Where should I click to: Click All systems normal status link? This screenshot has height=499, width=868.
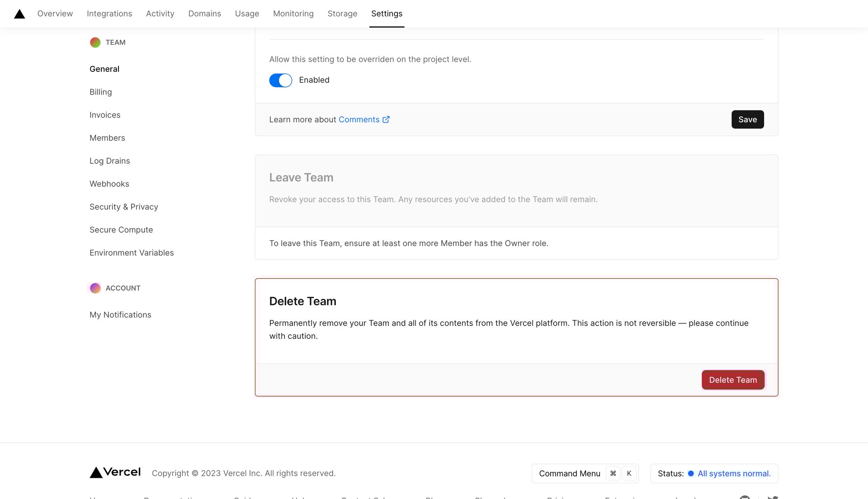pyautogui.click(x=734, y=474)
